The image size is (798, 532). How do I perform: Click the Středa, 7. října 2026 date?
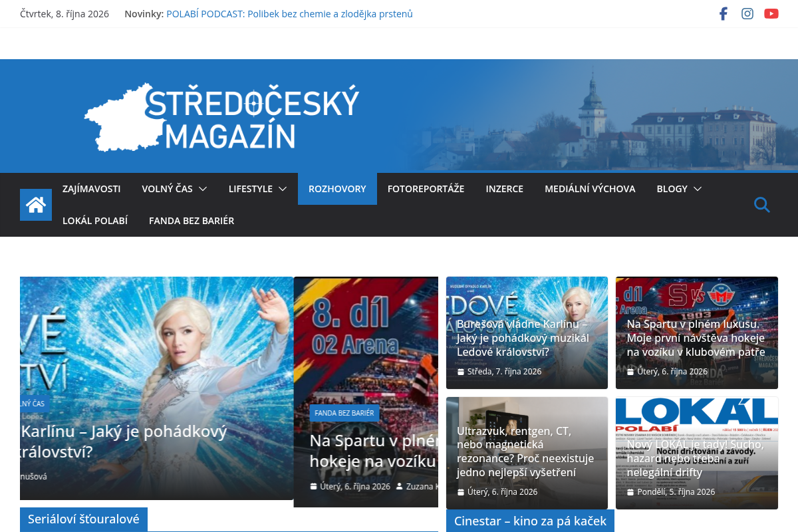504,372
